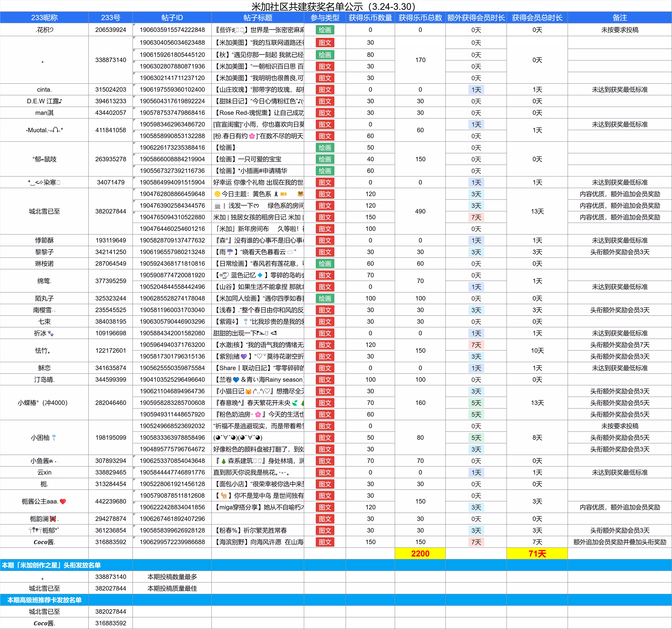Click the green 绘画 tag in .花枳 row

click(324, 30)
